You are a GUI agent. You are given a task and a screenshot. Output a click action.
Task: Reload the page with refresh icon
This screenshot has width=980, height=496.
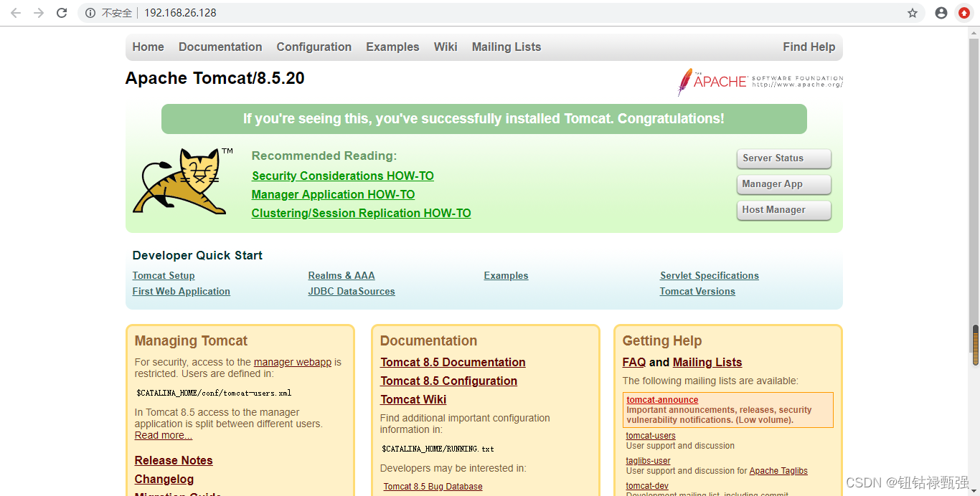pos(62,13)
